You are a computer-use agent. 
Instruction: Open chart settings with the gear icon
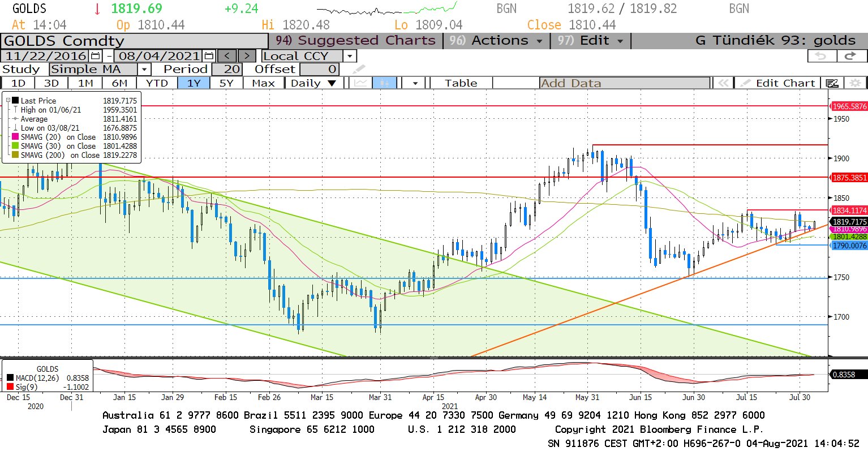855,83
